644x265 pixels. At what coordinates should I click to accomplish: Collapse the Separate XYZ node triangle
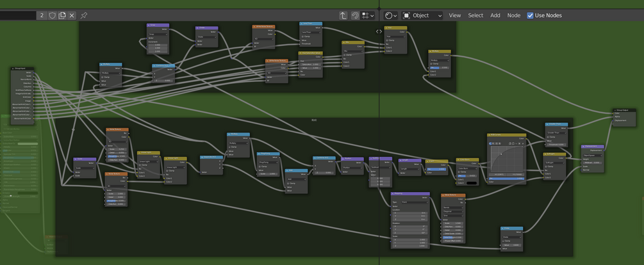coord(202,157)
